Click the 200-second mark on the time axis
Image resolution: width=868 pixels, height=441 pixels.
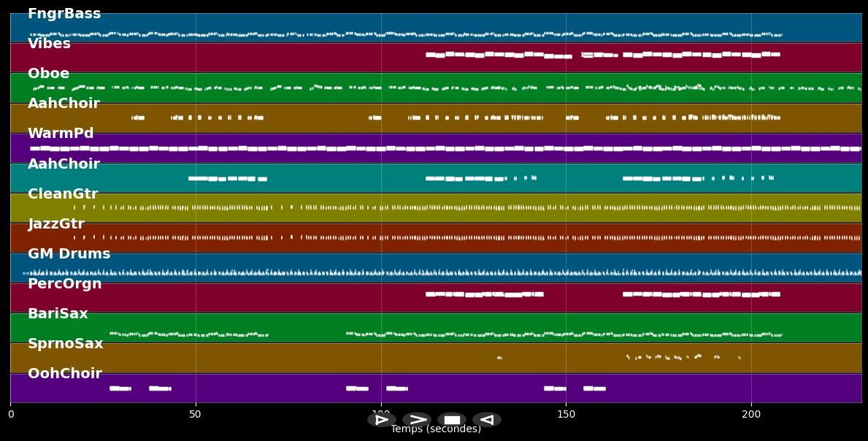751,414
